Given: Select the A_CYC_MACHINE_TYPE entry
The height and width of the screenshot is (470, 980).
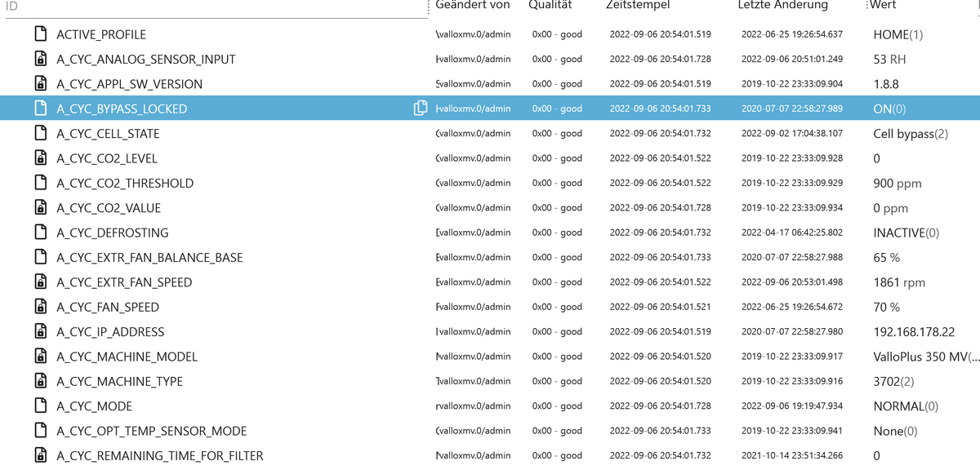Looking at the screenshot, I should [120, 382].
